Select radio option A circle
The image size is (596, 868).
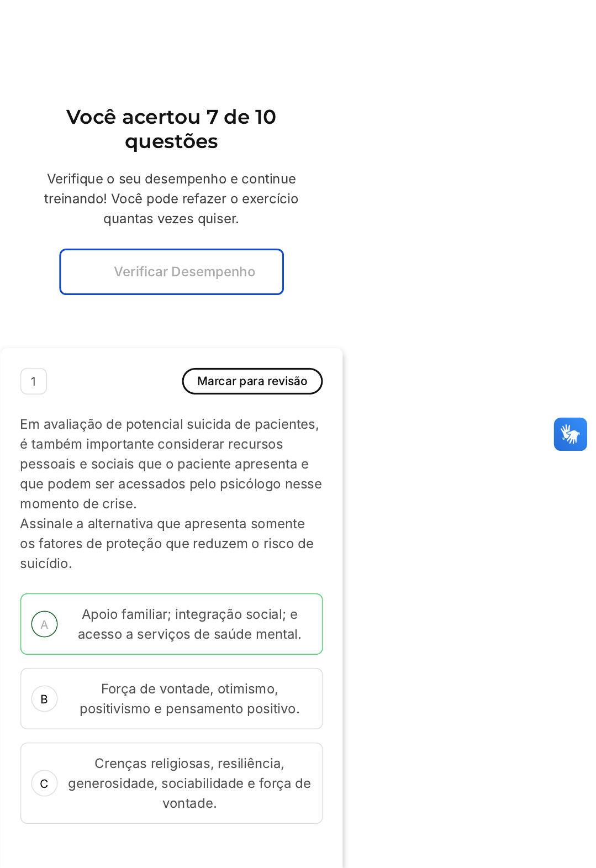[x=45, y=624]
